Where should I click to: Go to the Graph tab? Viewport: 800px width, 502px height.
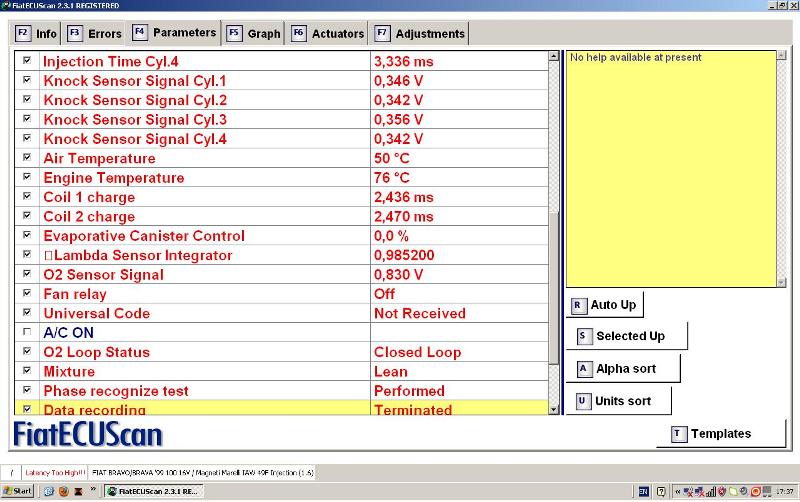[254, 34]
